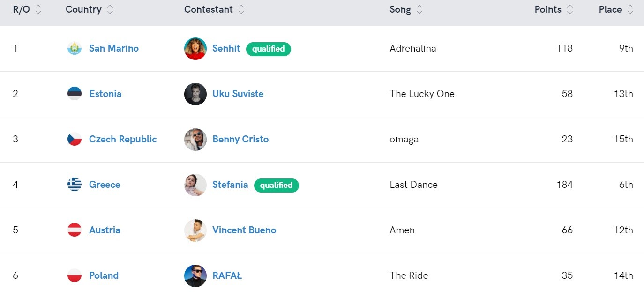
Task: Click the Greece flag icon
Action: click(75, 185)
